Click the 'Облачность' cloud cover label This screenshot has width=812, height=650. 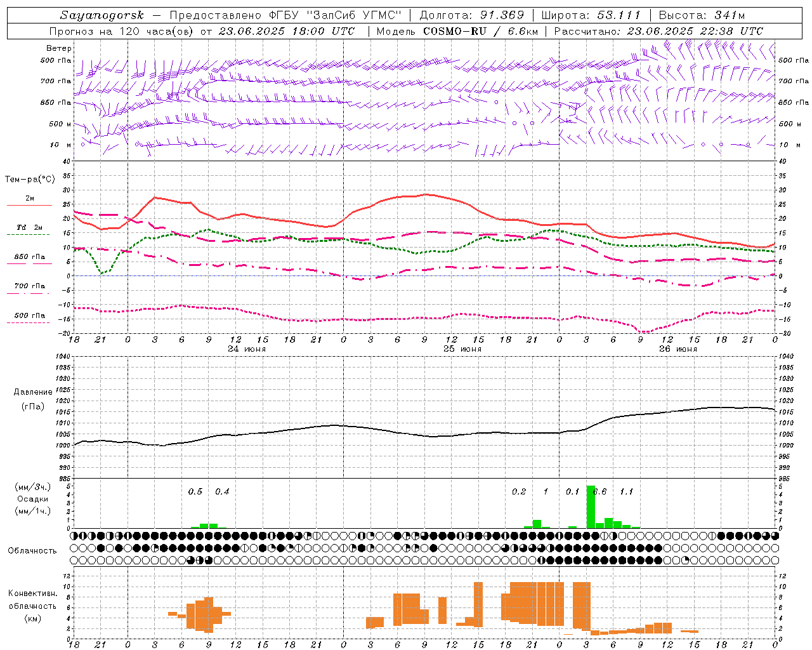coord(32,551)
